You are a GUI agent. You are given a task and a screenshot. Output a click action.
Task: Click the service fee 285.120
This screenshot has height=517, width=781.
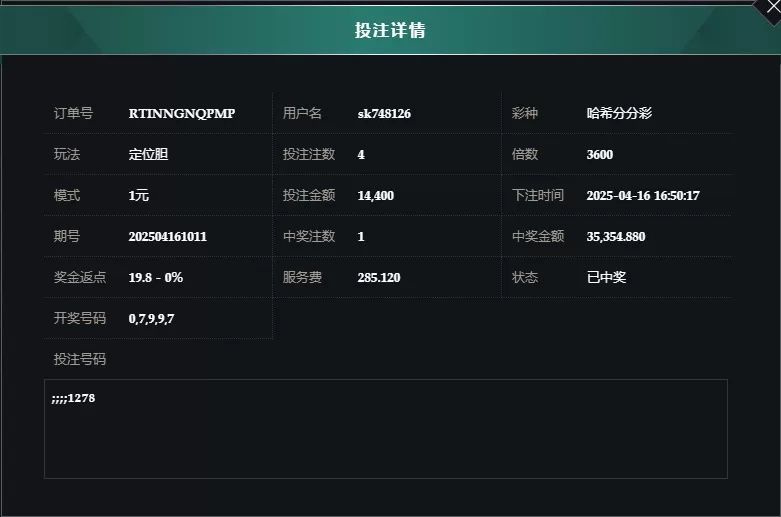(379, 278)
